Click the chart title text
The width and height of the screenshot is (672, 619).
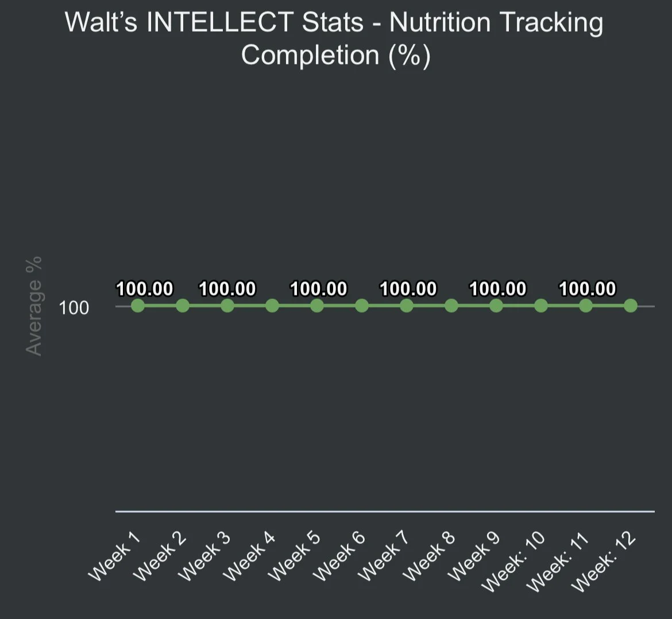334,39
